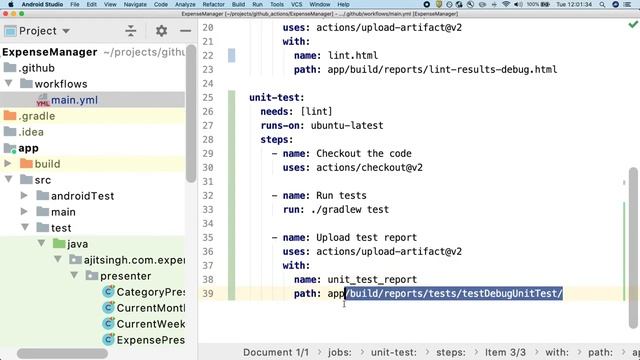Open main.yml in the project tree
Screen dimensions: 640x360
coord(74,100)
